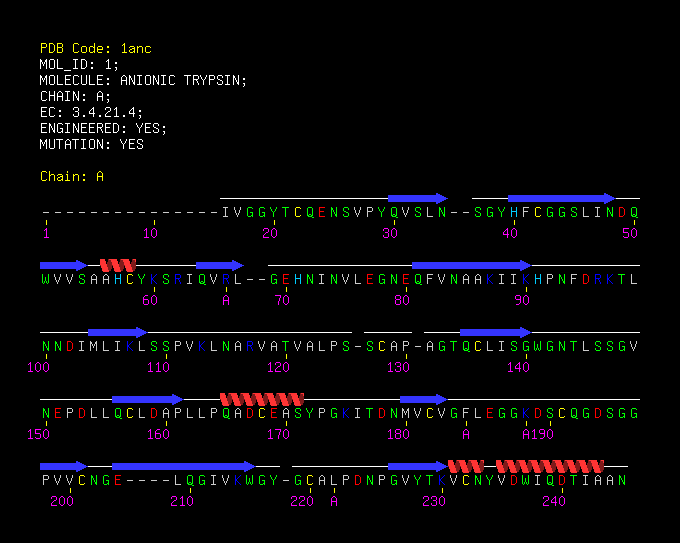680x543 pixels.
Task: Click the blue strand arrow above NMVC
Action: [424, 399]
